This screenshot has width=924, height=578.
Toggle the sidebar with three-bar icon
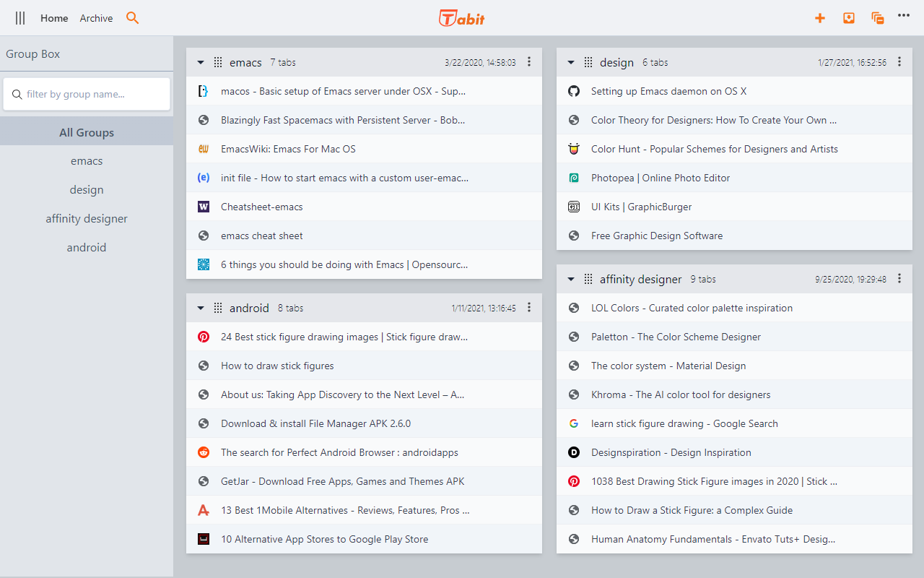point(20,18)
